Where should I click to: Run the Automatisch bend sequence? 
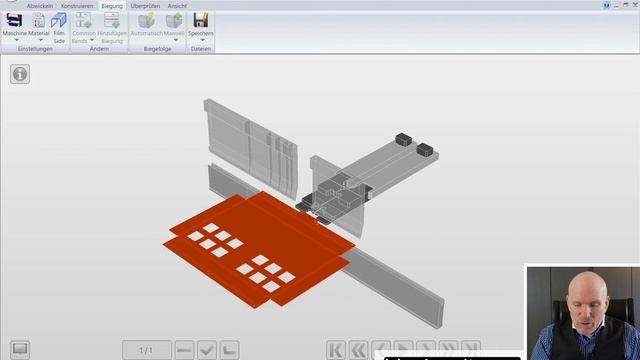(146, 20)
